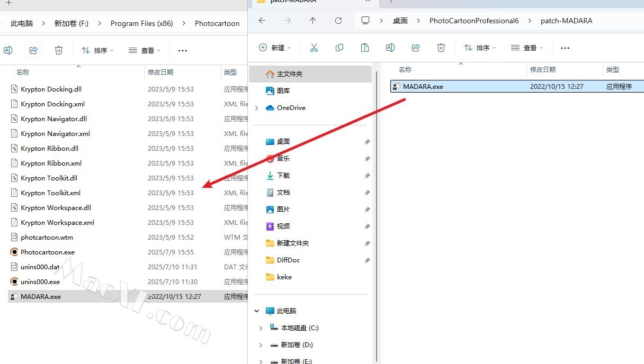Click the Share icon in the patch-MADARA toolbar
644x364 pixels.
click(x=416, y=48)
